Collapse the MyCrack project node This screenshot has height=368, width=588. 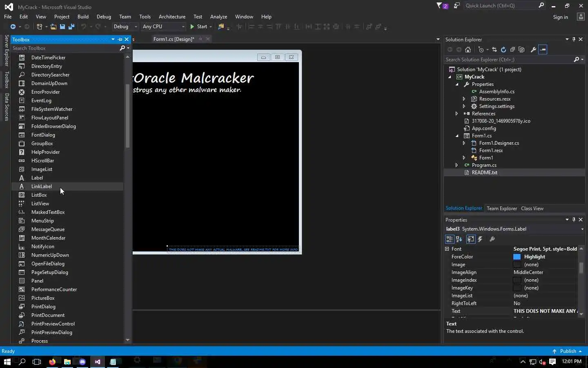click(450, 77)
